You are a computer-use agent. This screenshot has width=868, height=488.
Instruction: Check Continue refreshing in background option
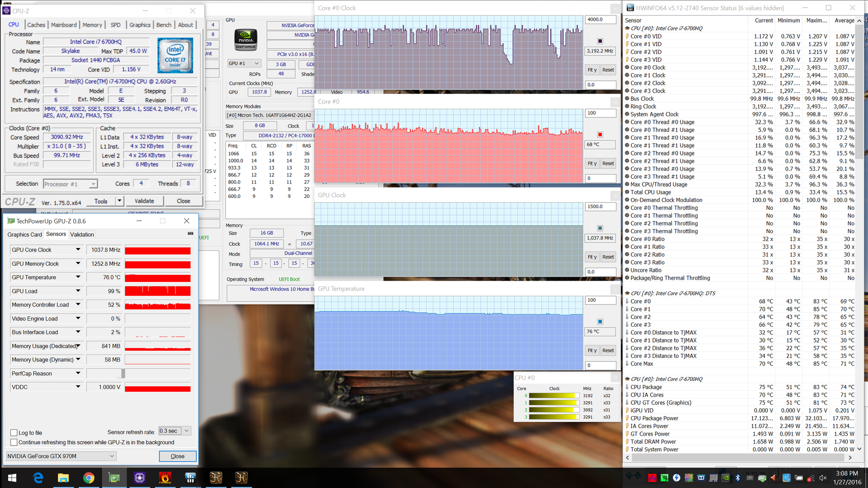click(x=14, y=442)
